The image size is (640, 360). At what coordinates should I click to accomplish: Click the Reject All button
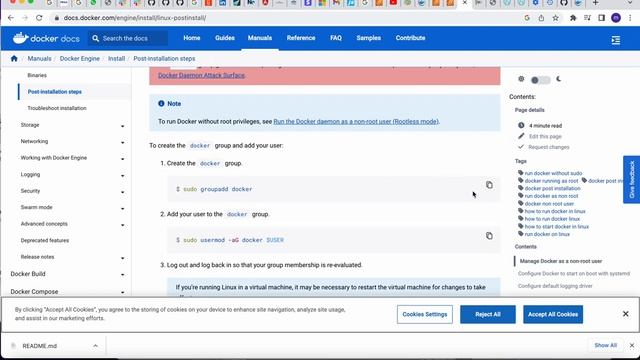click(x=488, y=314)
